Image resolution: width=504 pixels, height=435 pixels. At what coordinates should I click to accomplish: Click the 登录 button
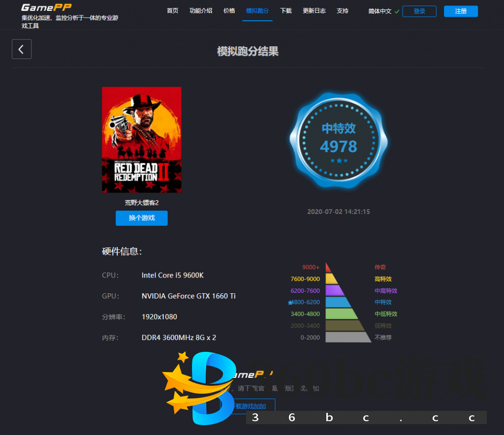pyautogui.click(x=419, y=11)
